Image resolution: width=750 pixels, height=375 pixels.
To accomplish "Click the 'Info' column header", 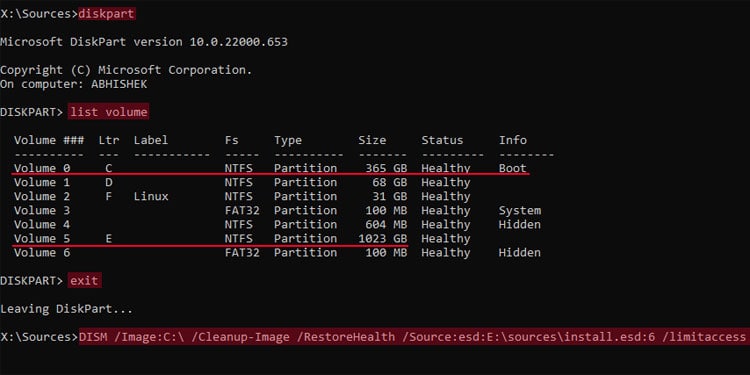I will coord(513,140).
